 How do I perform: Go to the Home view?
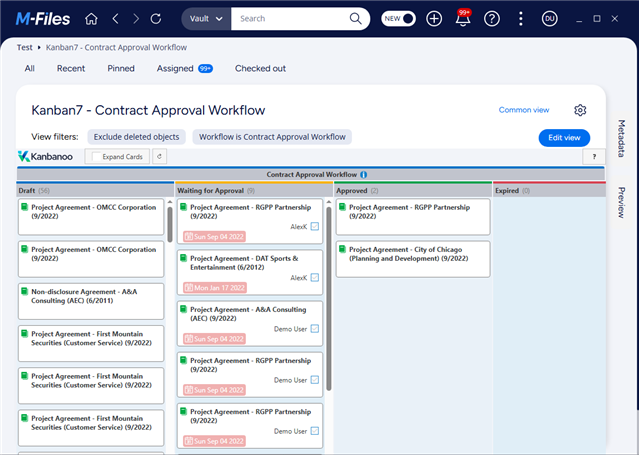pyautogui.click(x=91, y=19)
